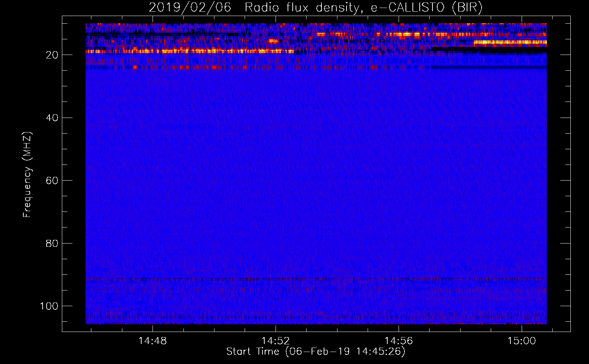Click the '20' frequency tick label
The width and height of the screenshot is (589, 364).
52,55
